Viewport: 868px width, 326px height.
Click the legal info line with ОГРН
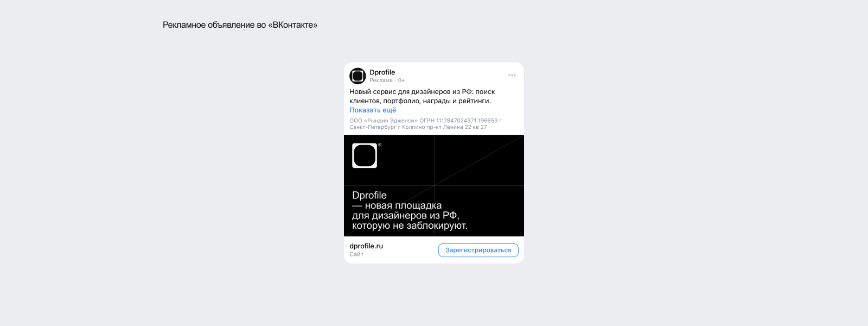(425, 121)
